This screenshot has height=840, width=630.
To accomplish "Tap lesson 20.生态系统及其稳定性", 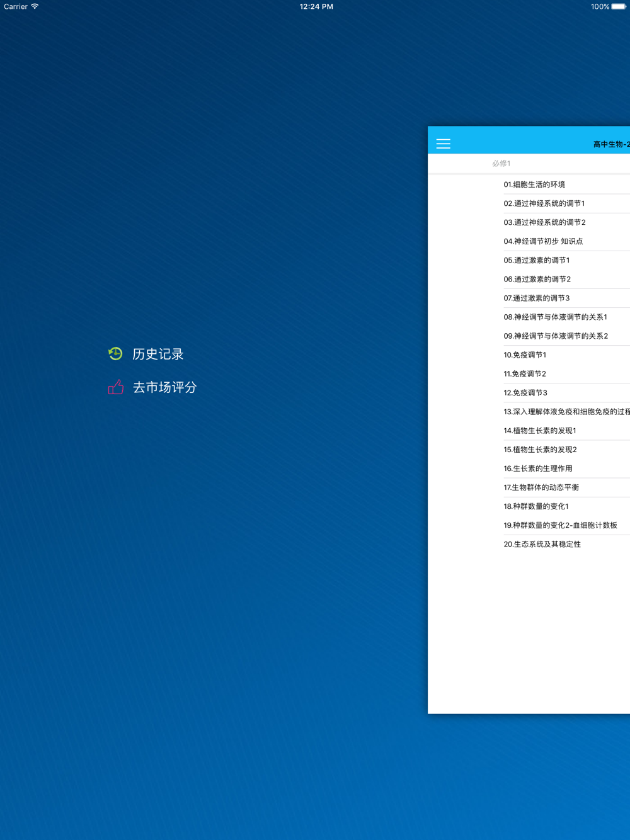I will click(542, 544).
